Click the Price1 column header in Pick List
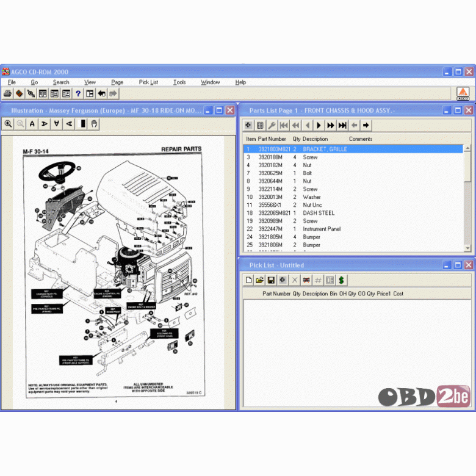This screenshot has height=476, width=476. [383, 294]
